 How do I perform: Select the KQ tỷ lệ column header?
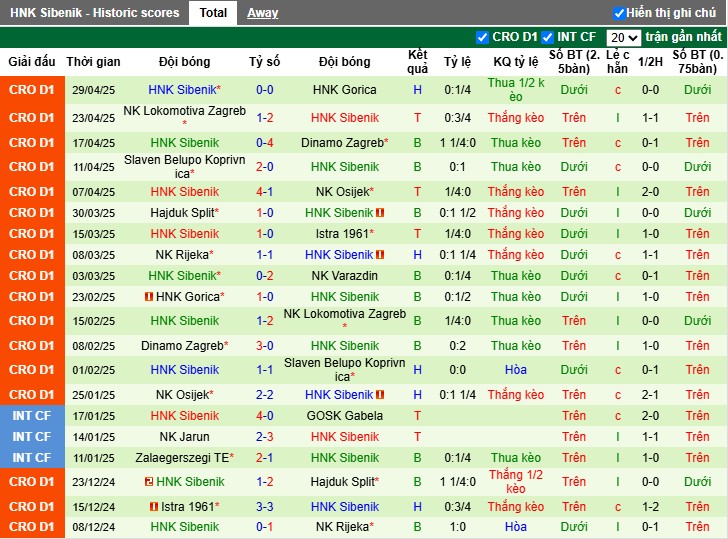point(515,62)
